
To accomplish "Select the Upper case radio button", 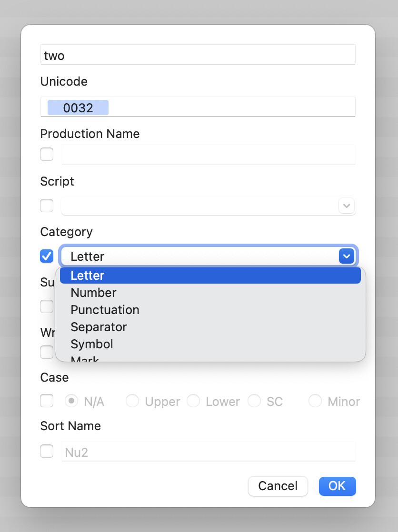I will pos(132,401).
